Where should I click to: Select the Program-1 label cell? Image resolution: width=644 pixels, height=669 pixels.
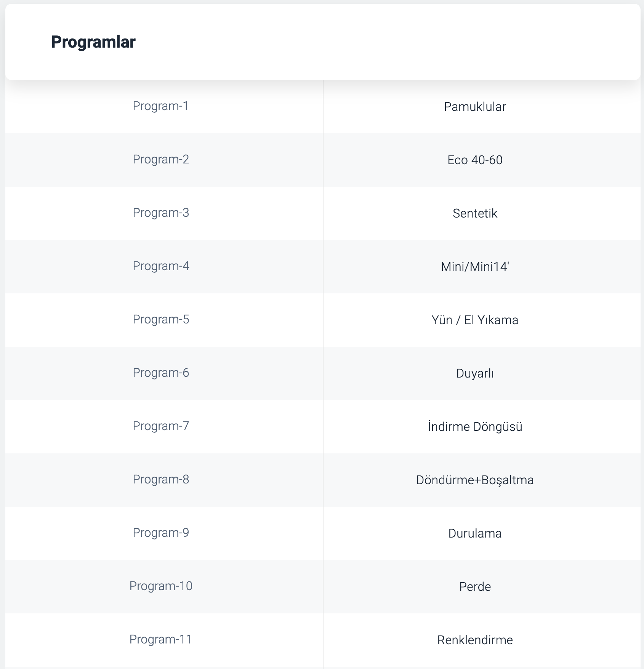tap(161, 106)
